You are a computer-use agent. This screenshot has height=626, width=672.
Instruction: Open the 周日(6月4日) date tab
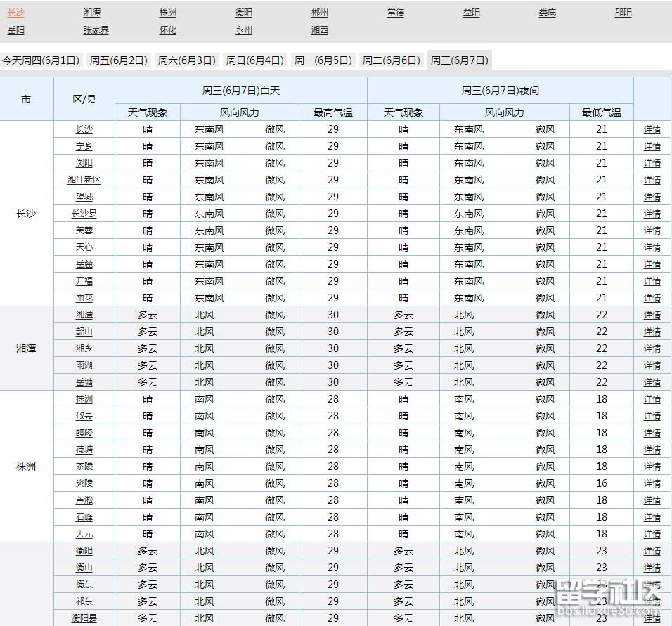[254, 60]
